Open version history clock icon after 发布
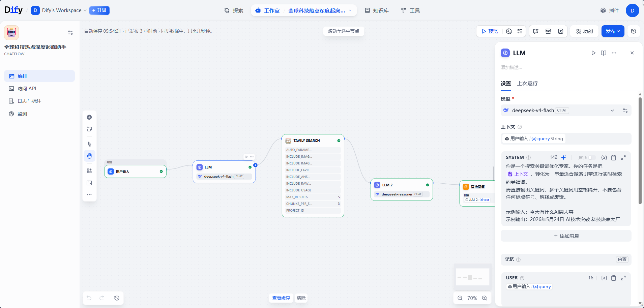Viewport: 644px width, 308px height. click(x=634, y=31)
